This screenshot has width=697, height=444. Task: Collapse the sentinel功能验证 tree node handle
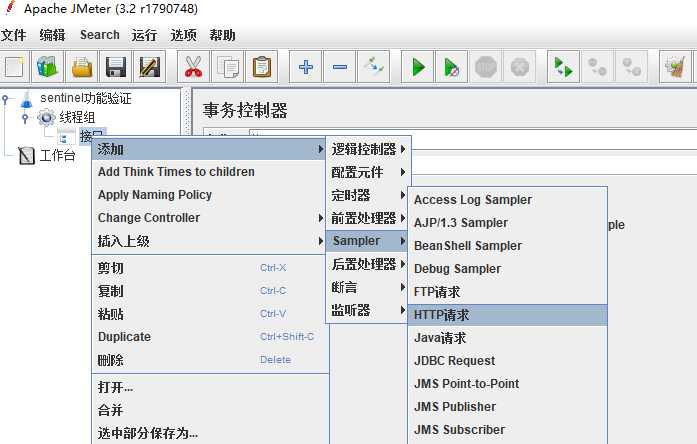5,99
